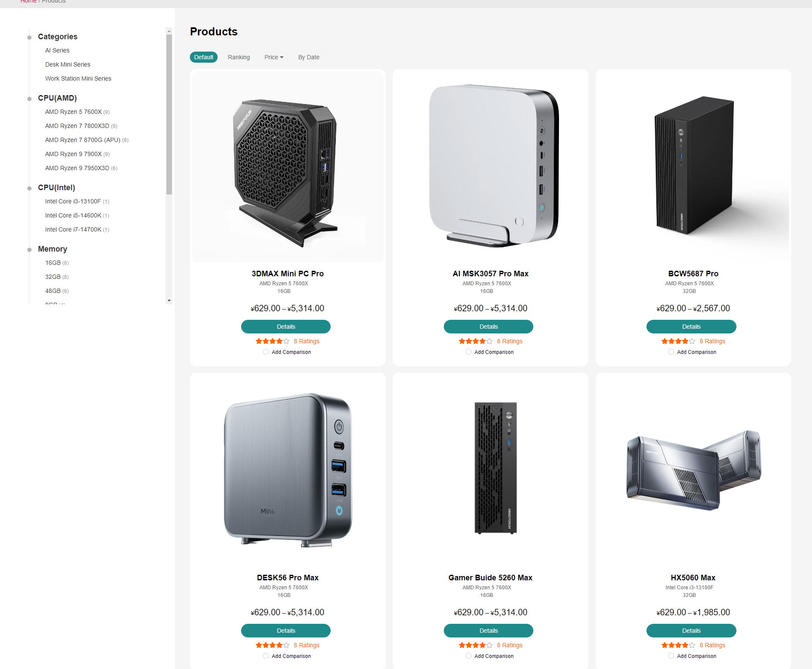Open 8 Ratings for AI MSK3057 Pro Max
Screen dimensions: 812x669
pos(509,341)
